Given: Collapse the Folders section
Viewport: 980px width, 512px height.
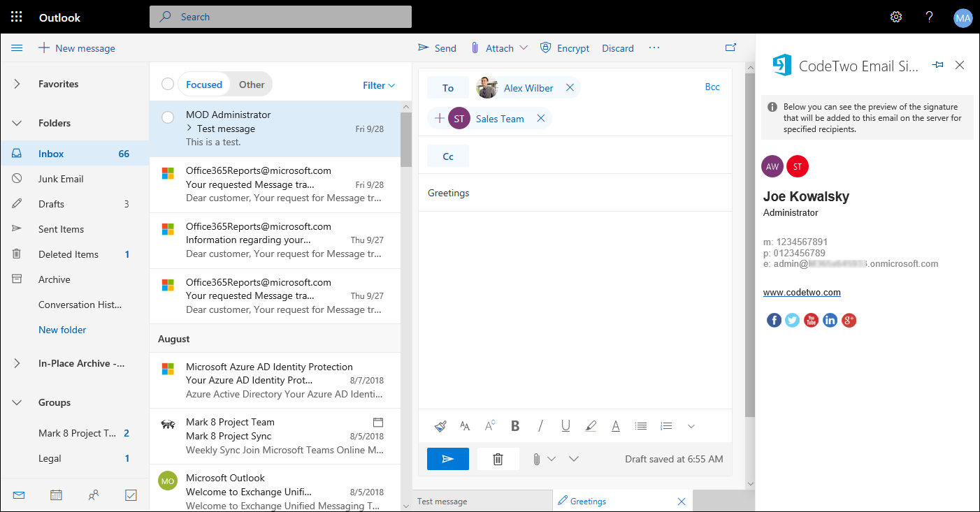Looking at the screenshot, I should (17, 123).
